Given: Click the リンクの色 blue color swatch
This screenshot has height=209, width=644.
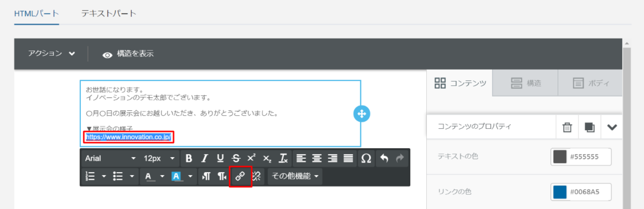Looking at the screenshot, I should coord(560,192).
